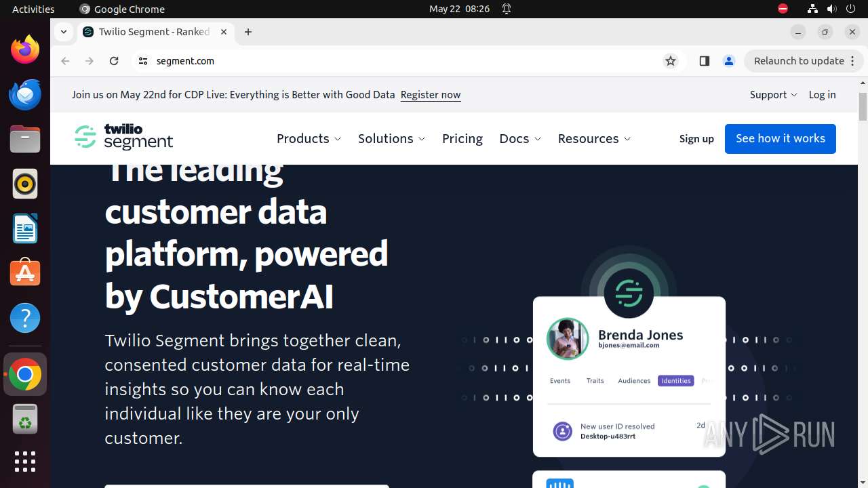Open Activities overview in top bar
868x488 pixels.
tap(33, 9)
